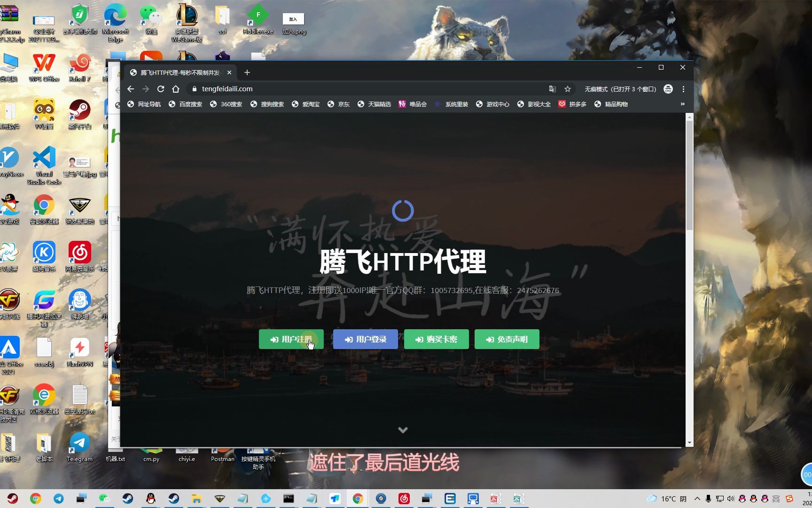Toggle bookmark star for this page

(x=567, y=88)
